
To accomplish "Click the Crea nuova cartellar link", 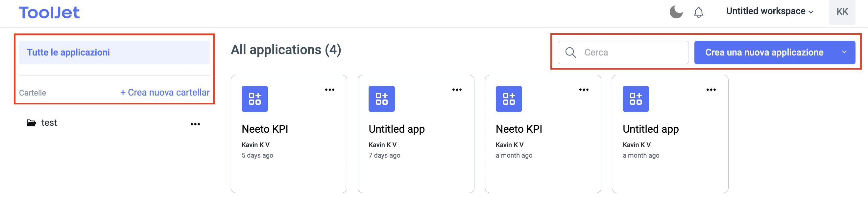I will (165, 93).
